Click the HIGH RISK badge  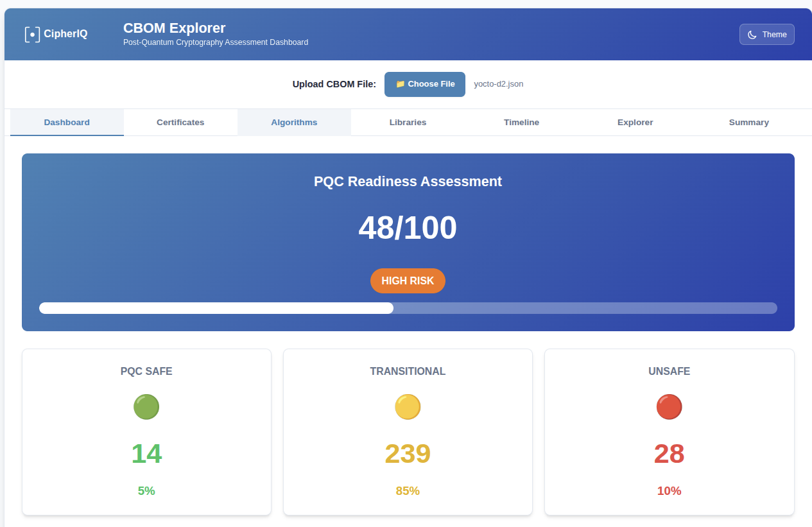tap(408, 281)
